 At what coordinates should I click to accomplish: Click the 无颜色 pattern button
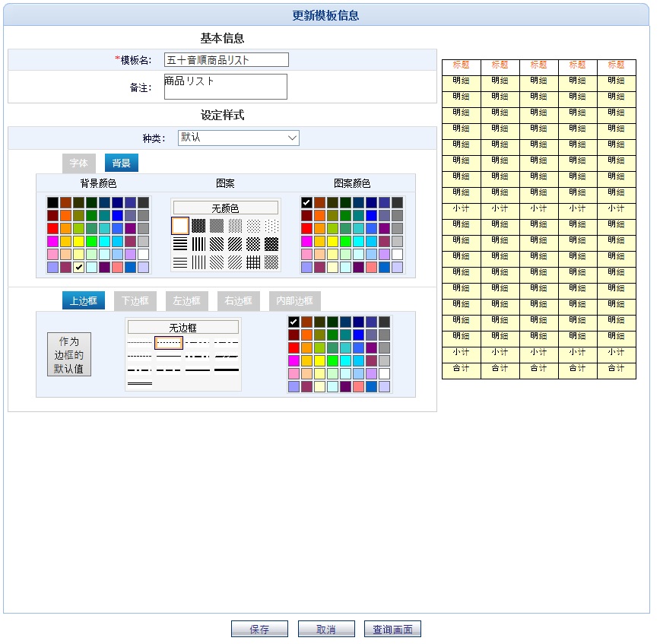[x=226, y=208]
